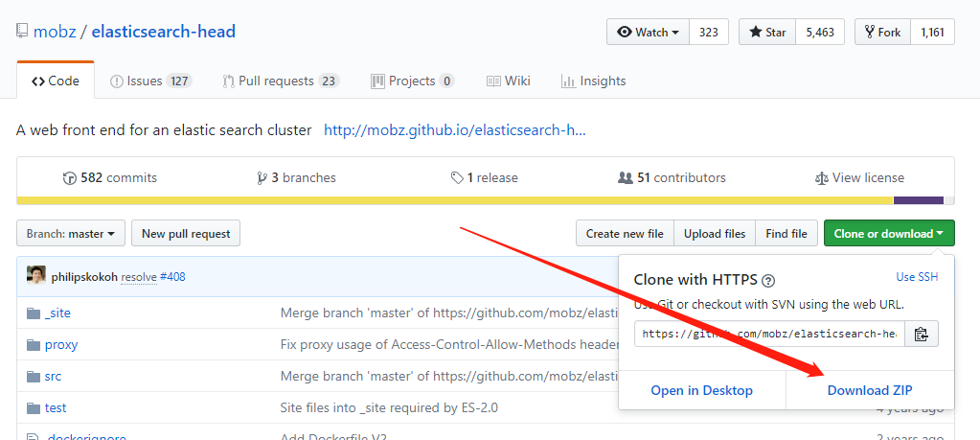Viewport: 980px width, 440px height.
Task: View the 1 release page
Action: [x=485, y=178]
